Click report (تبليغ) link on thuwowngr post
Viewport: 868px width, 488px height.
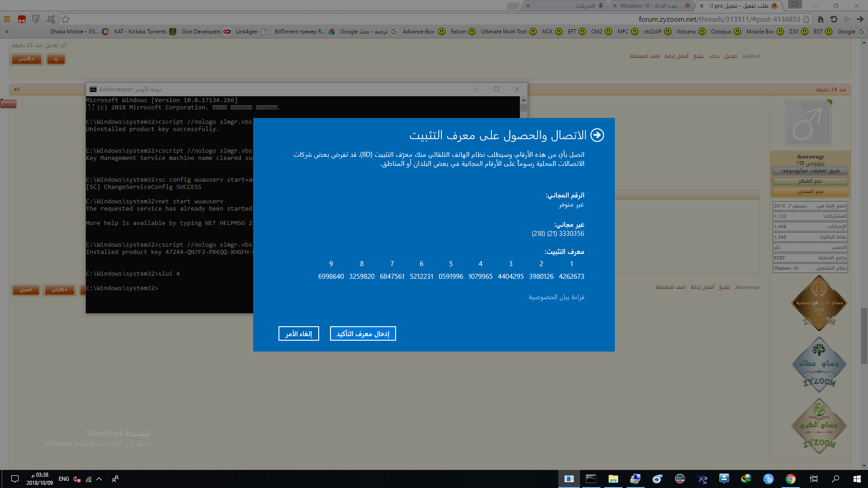pos(725,287)
